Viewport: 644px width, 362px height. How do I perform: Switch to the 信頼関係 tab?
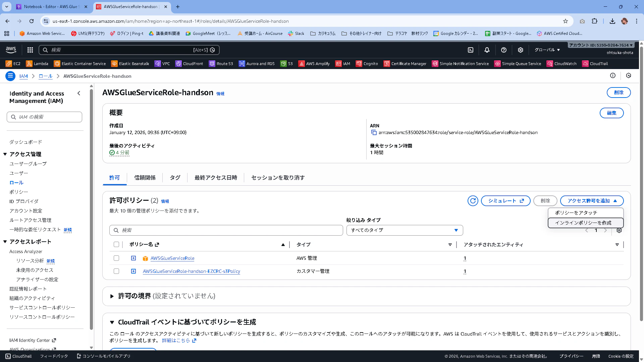click(145, 178)
